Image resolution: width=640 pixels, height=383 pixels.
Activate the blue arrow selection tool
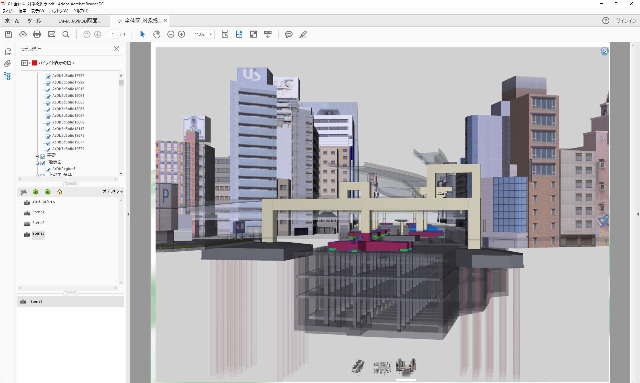142,35
